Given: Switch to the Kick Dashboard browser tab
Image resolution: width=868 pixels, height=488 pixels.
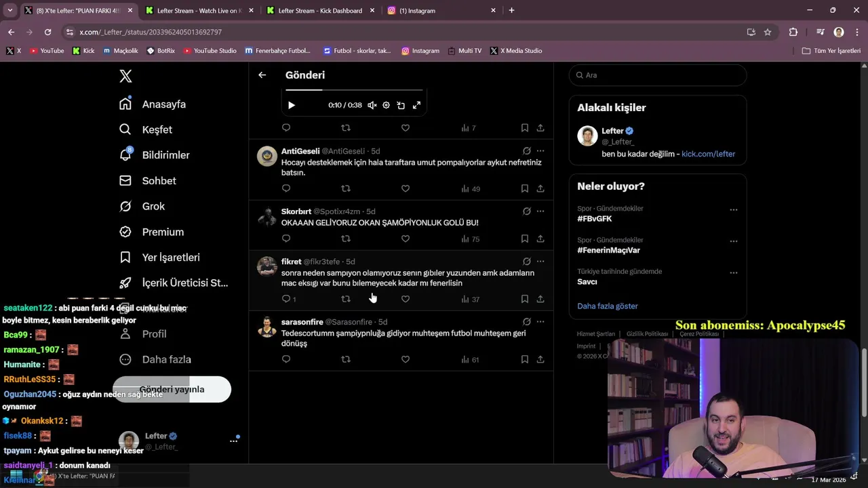Looking at the screenshot, I should coord(320,11).
